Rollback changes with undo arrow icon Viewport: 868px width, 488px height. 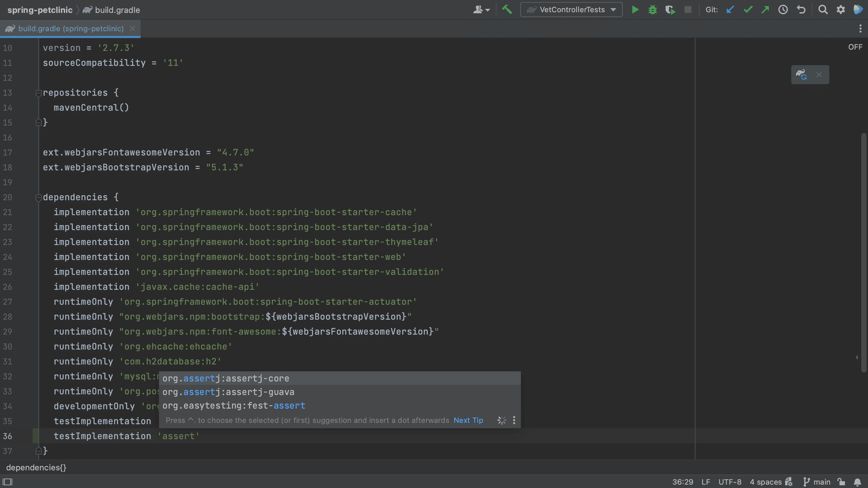tap(801, 10)
